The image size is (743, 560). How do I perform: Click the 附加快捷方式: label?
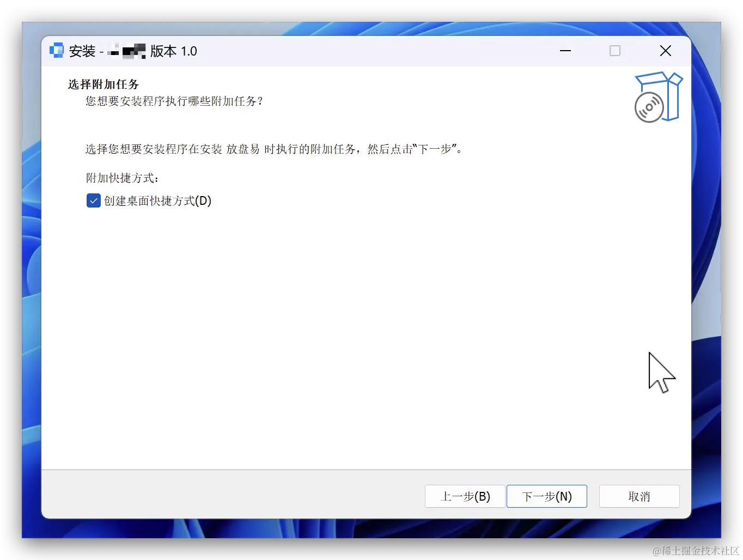pos(123,178)
